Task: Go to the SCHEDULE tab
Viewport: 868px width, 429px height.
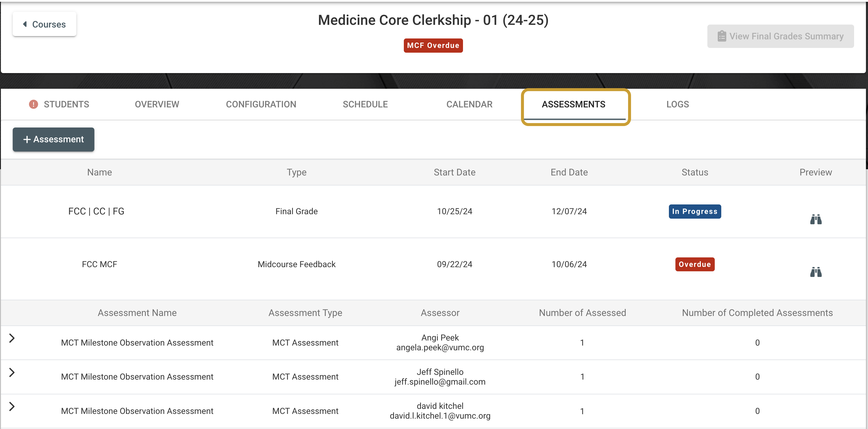Action: [x=365, y=104]
